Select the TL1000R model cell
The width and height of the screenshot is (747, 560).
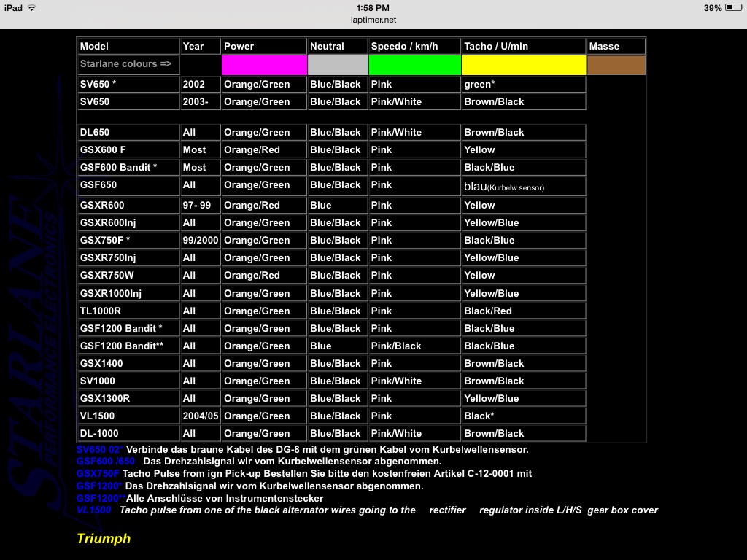[128, 311]
